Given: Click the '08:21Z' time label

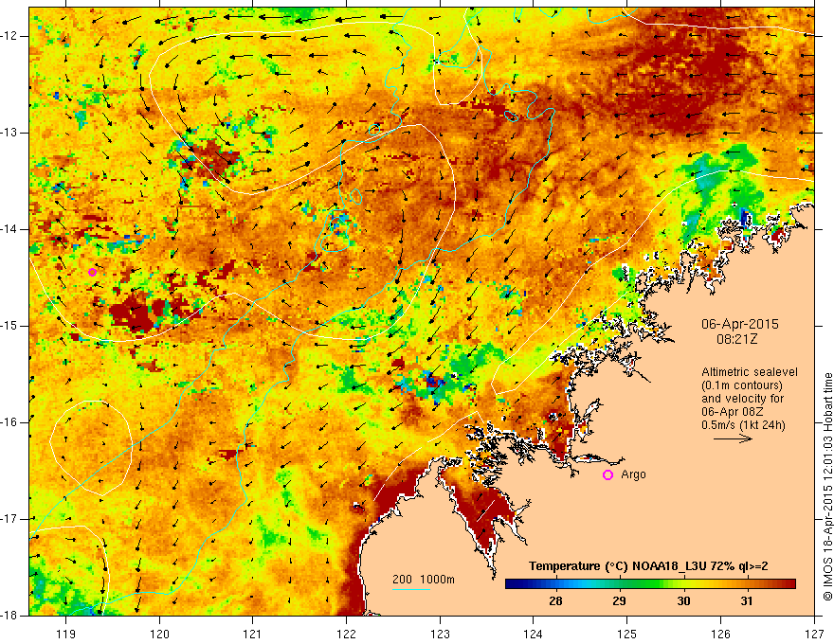Looking at the screenshot, I should coord(736,339).
